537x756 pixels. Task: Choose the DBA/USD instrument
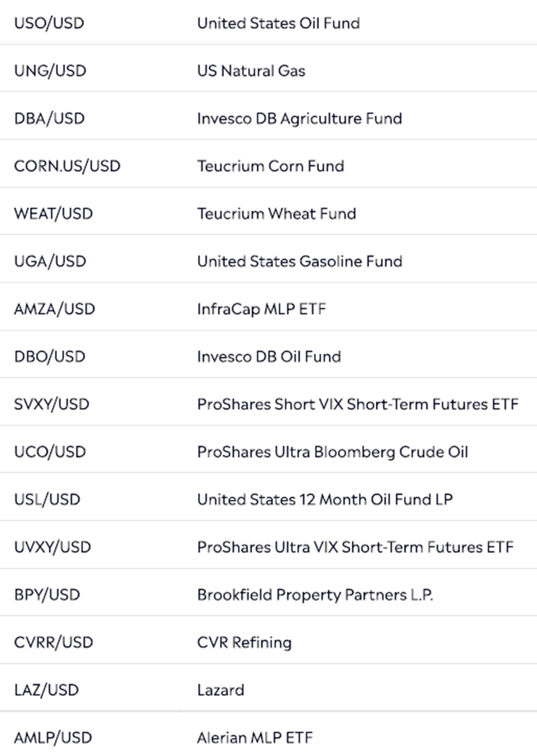[x=49, y=118]
